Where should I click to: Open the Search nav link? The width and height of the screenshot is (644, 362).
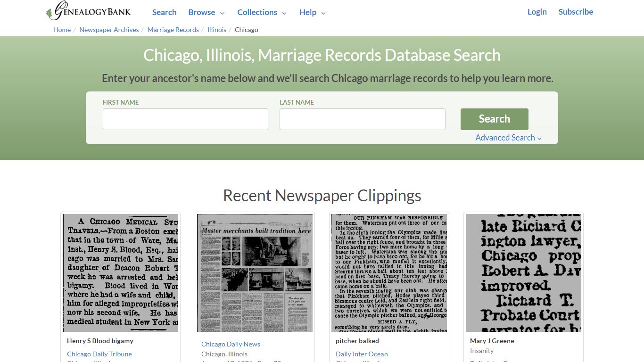(x=164, y=12)
